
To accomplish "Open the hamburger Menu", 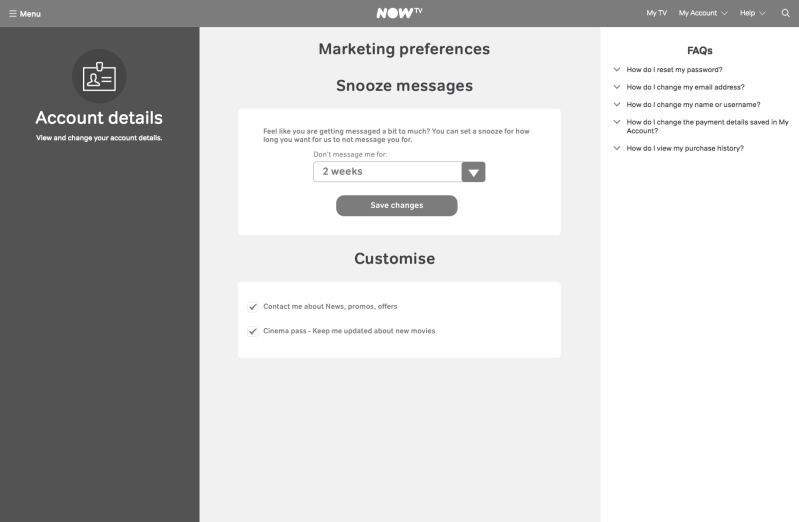I will 25,13.
